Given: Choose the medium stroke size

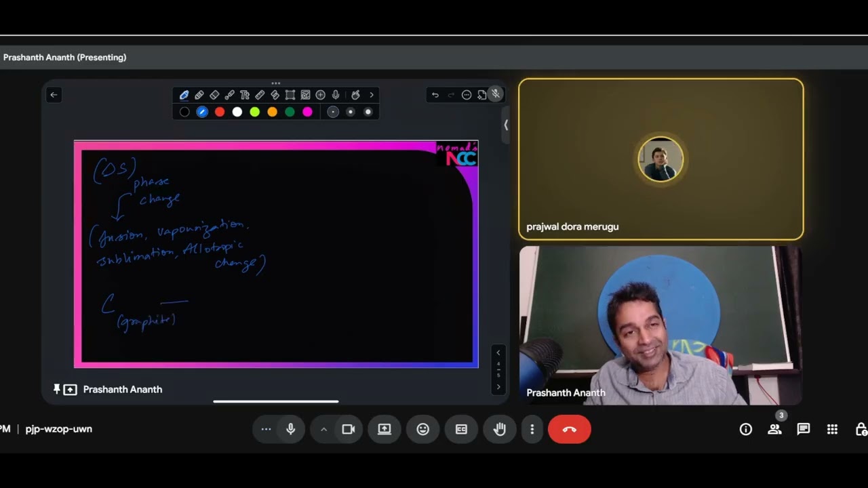Looking at the screenshot, I should 351,112.
